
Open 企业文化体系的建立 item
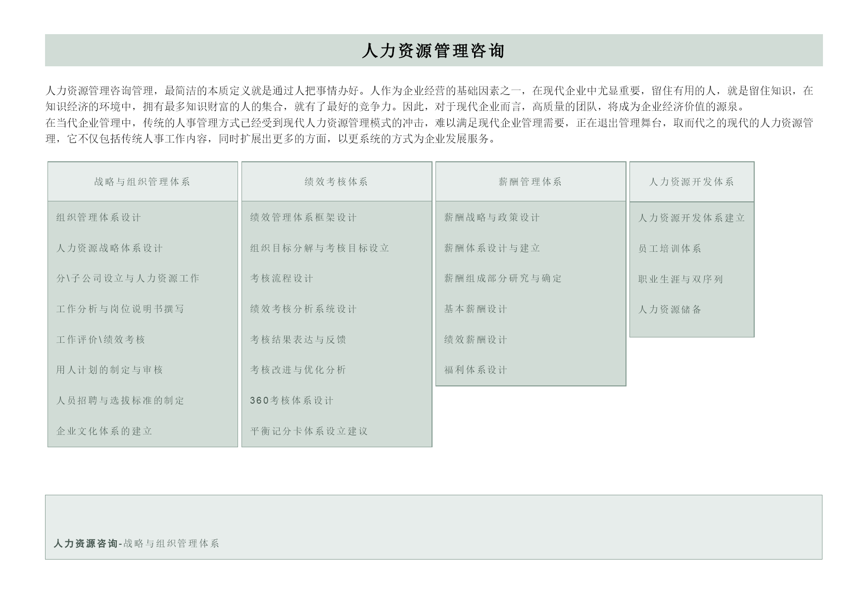tap(104, 431)
